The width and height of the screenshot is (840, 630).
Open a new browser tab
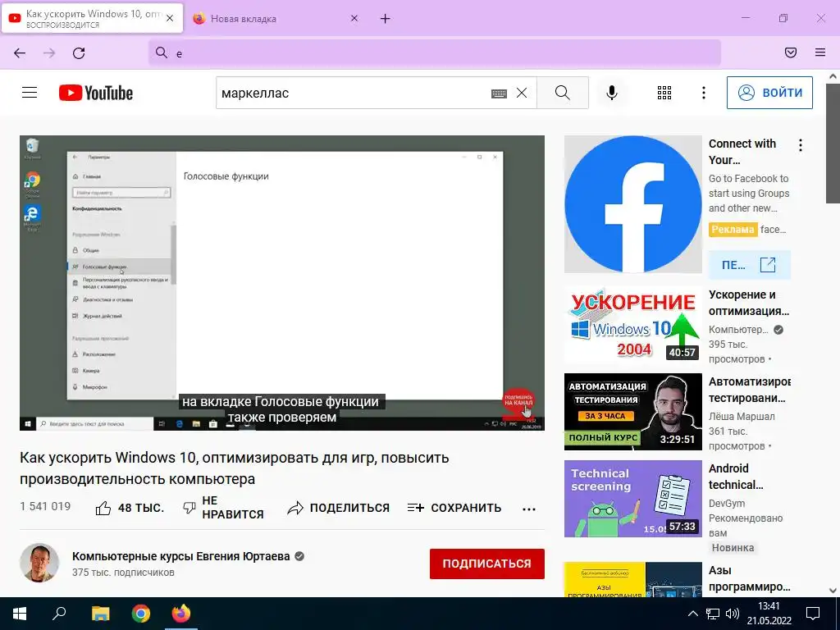point(386,19)
